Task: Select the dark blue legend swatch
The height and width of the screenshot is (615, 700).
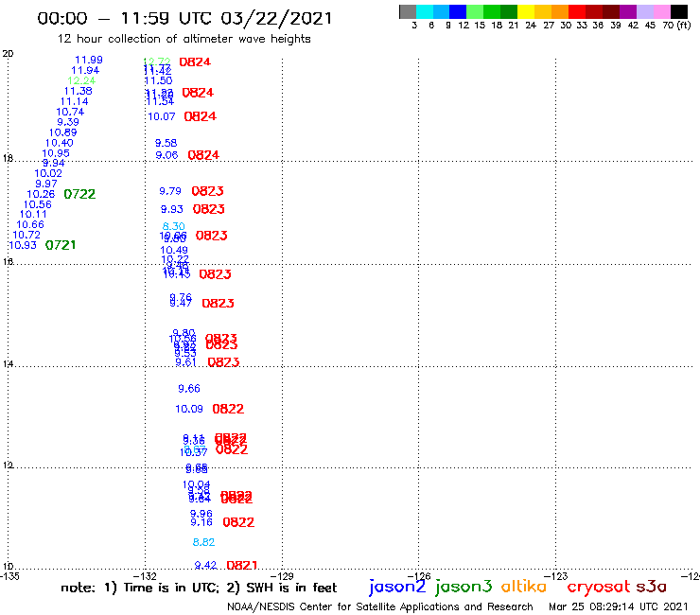Action: pyautogui.click(x=458, y=12)
